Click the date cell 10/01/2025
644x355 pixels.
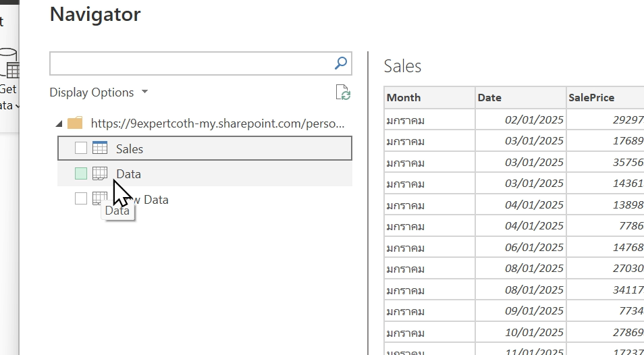(520, 332)
